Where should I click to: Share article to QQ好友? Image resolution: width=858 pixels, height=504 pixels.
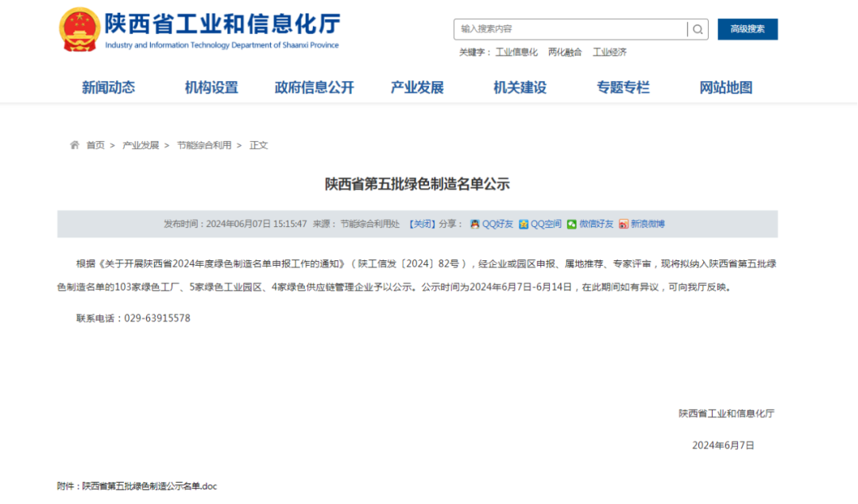488,224
